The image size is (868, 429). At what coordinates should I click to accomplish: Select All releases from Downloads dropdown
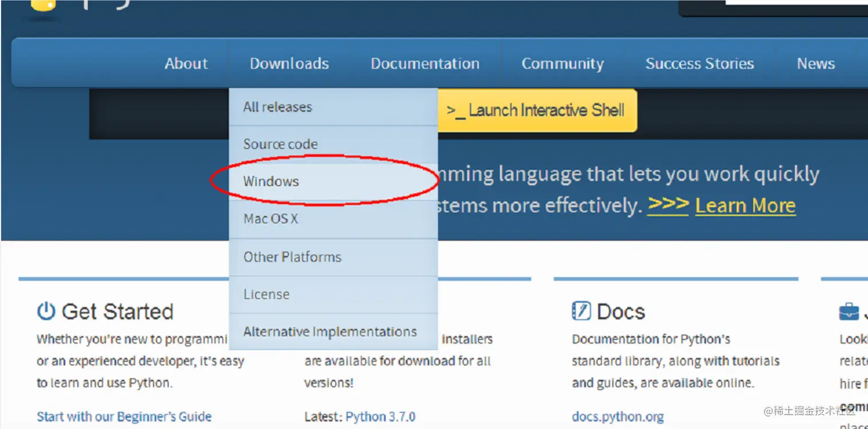coord(334,107)
